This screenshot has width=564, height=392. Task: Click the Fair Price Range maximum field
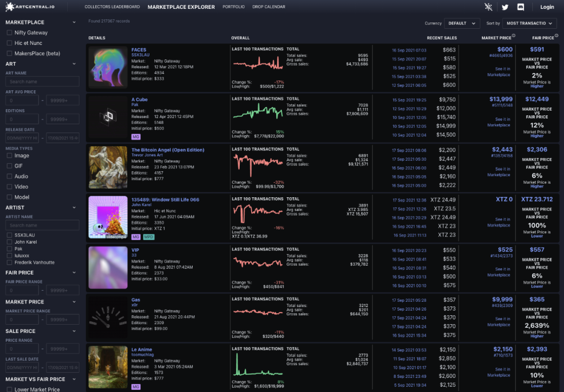(63, 290)
